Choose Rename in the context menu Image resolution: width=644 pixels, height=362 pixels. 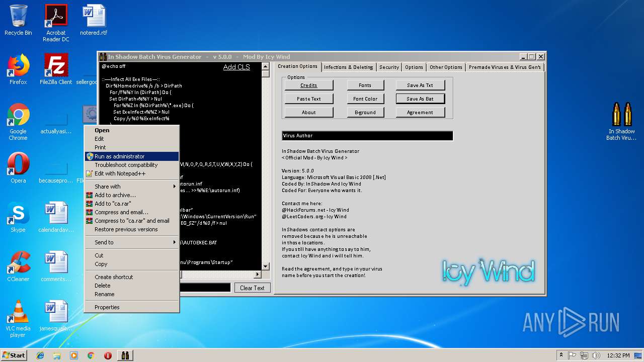[131, 294]
